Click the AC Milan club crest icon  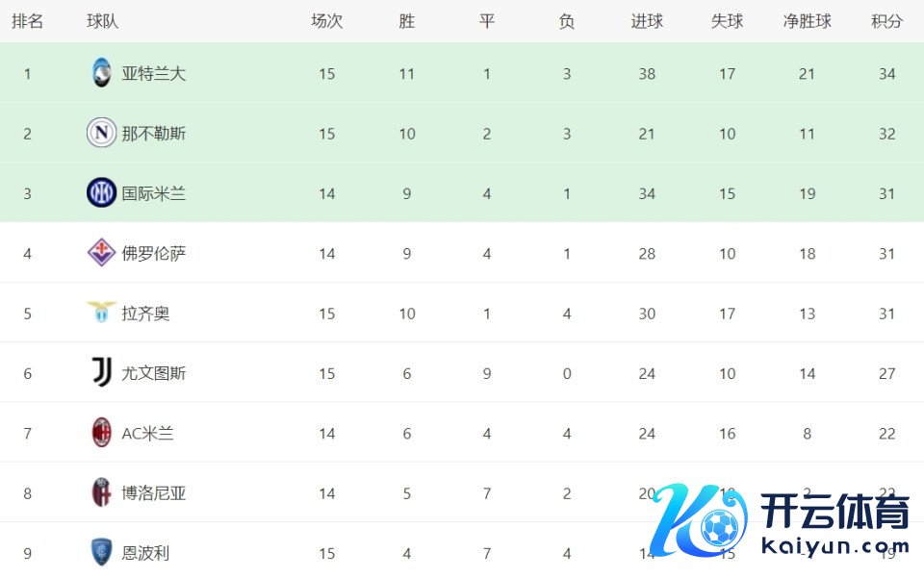pyautogui.click(x=101, y=433)
